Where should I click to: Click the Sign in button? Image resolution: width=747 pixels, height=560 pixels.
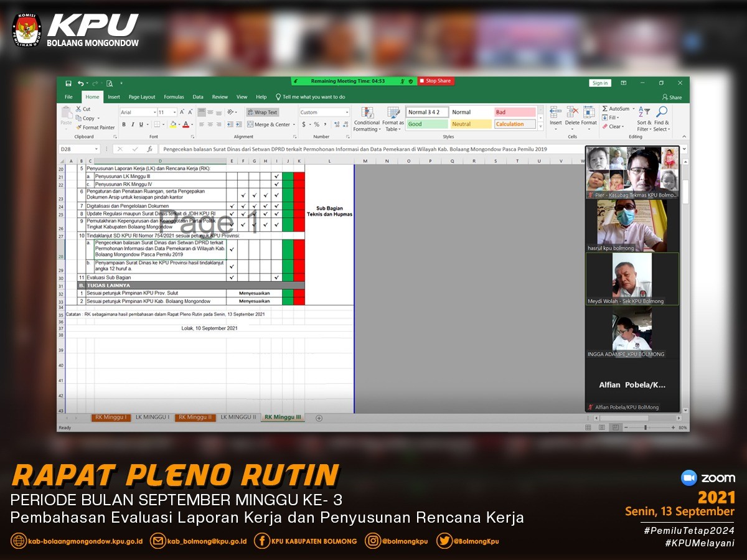tap(600, 83)
